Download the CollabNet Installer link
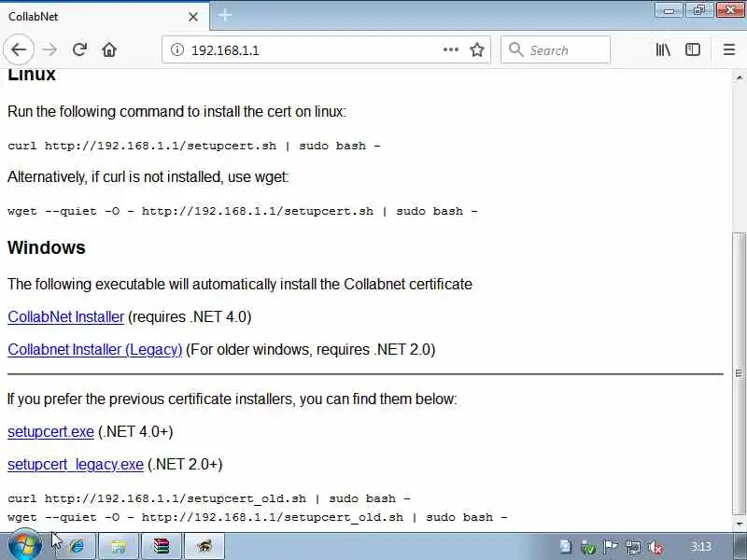Viewport: 747px width, 560px height. coord(65,316)
